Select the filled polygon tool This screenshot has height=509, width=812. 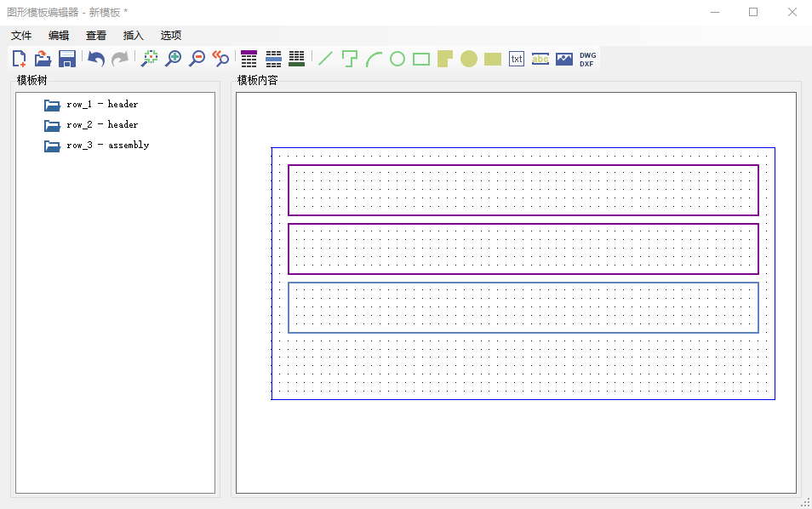(x=445, y=59)
